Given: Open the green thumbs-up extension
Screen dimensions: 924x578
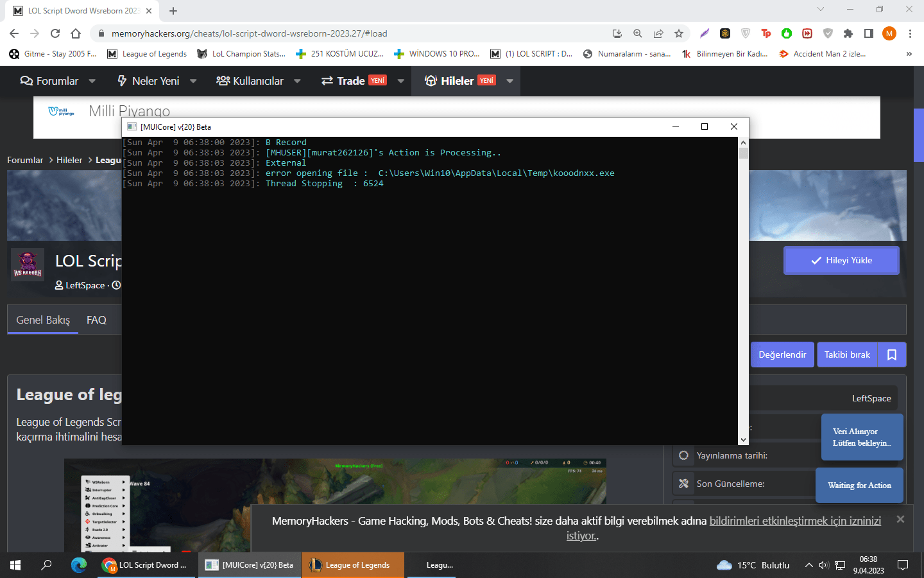Looking at the screenshot, I should pyautogui.click(x=787, y=33).
